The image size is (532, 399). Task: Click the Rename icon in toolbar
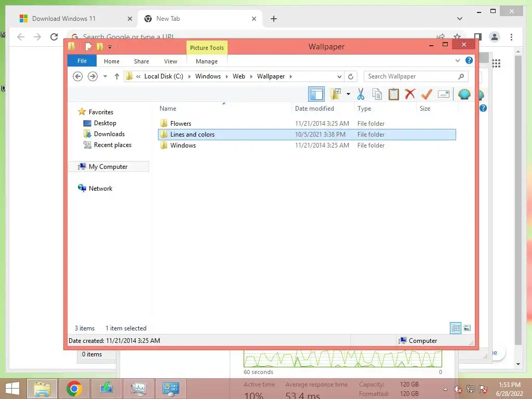point(444,94)
